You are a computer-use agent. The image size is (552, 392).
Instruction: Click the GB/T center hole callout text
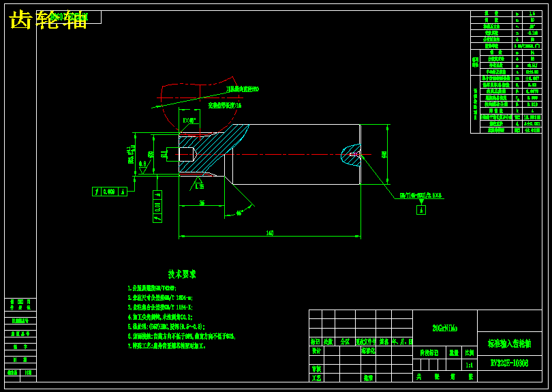coord(420,196)
